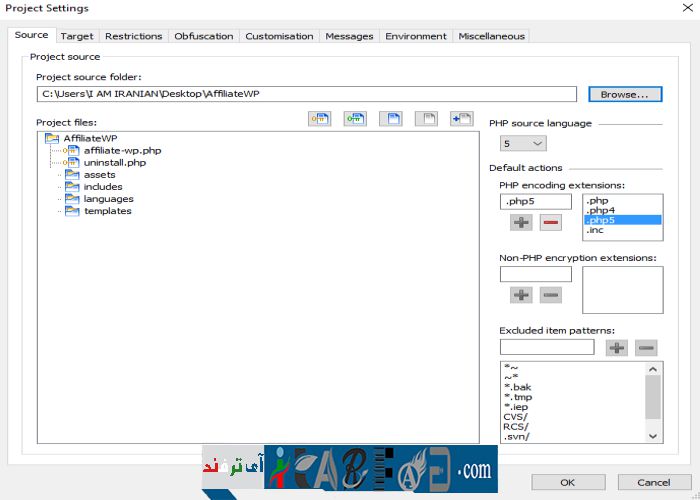This screenshot has width=700, height=500.
Task: Click minus button beside Excluded item patterns field
Action: (x=646, y=348)
